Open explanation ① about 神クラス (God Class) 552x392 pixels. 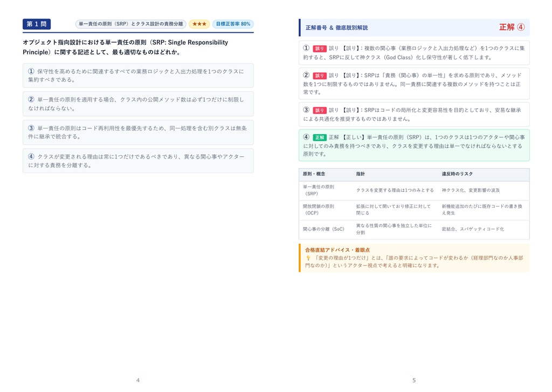414,53
